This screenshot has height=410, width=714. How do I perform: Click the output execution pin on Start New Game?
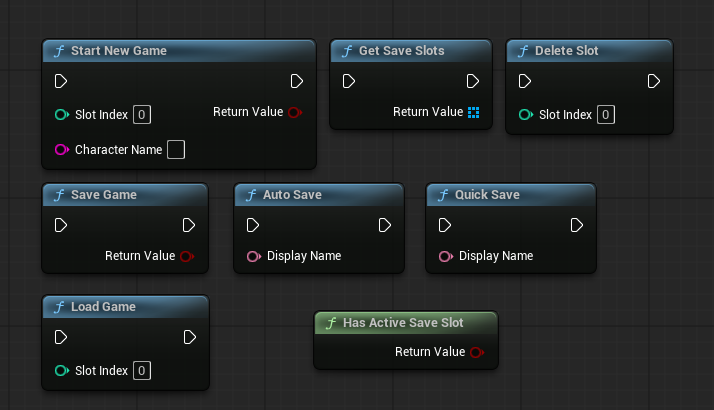[296, 82]
